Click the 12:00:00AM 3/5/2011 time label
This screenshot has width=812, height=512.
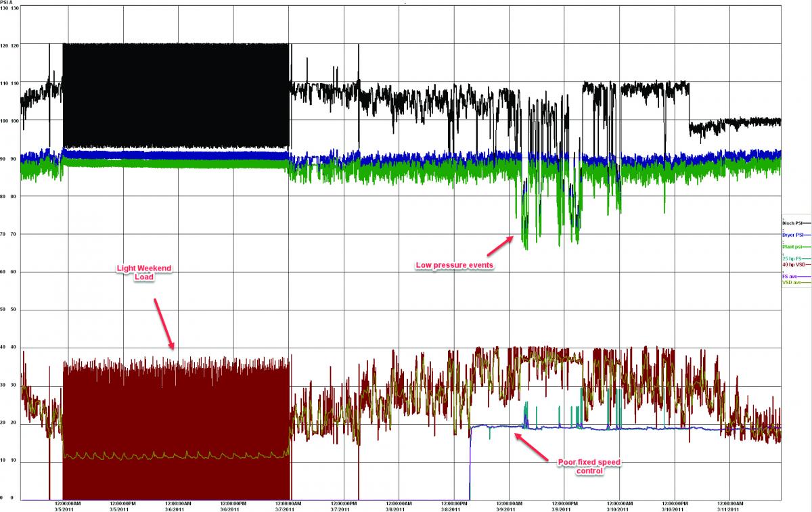(68, 506)
